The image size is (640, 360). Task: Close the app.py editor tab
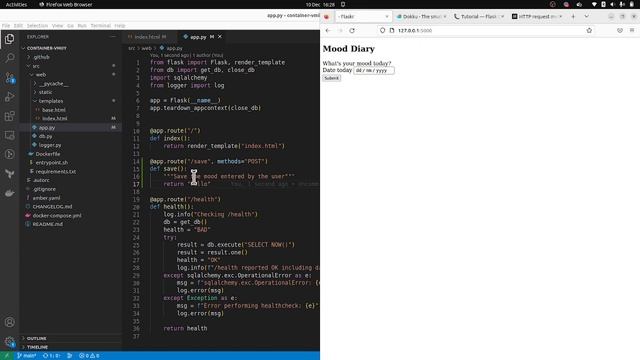(x=220, y=37)
